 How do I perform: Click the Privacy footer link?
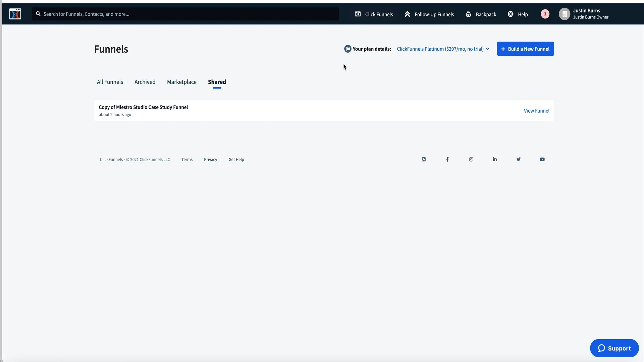pyautogui.click(x=211, y=160)
